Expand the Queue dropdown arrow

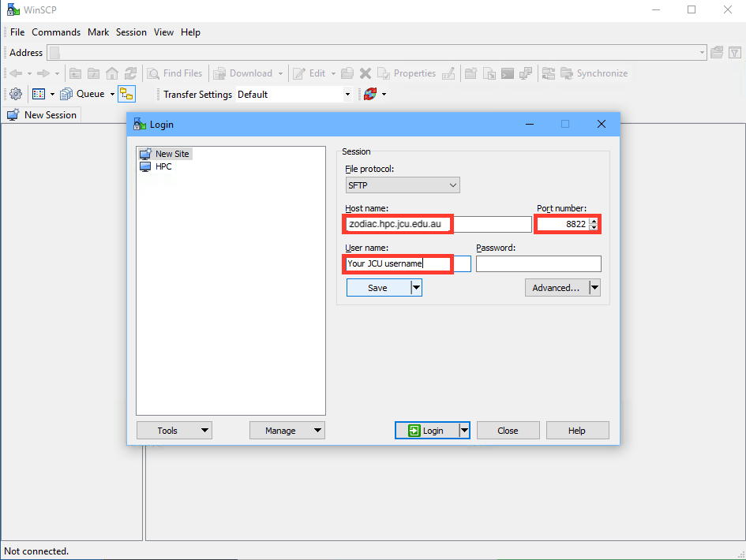point(112,94)
